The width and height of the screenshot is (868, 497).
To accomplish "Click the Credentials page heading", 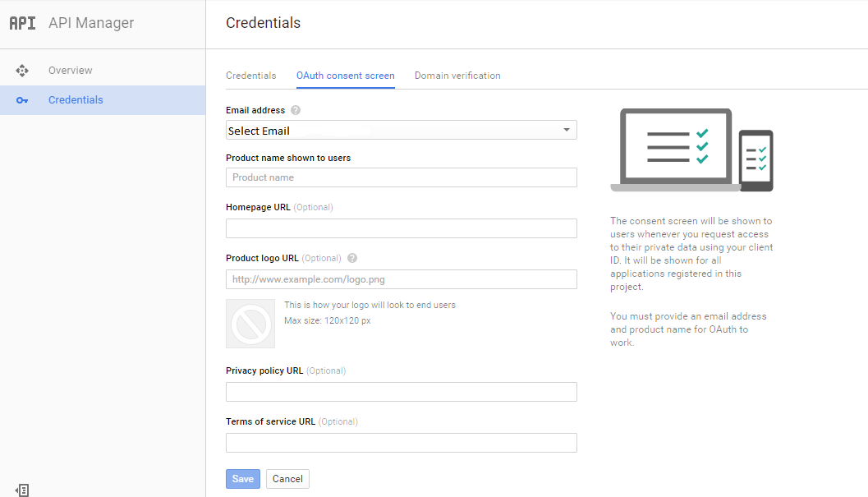I will [263, 23].
